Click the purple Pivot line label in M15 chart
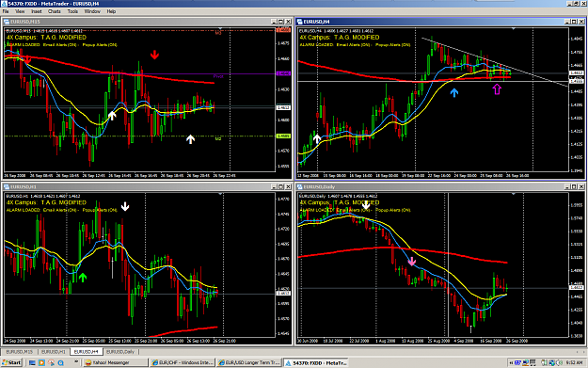The height and width of the screenshot is (368, 588). point(218,76)
